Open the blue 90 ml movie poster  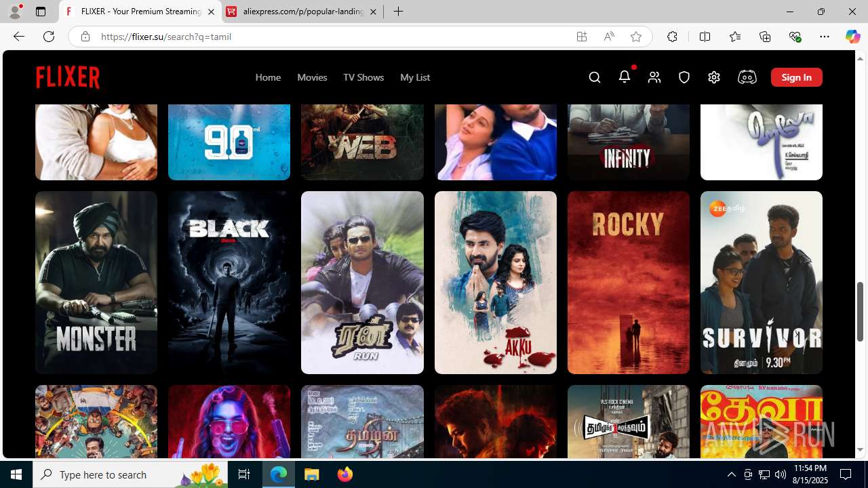[x=229, y=142]
